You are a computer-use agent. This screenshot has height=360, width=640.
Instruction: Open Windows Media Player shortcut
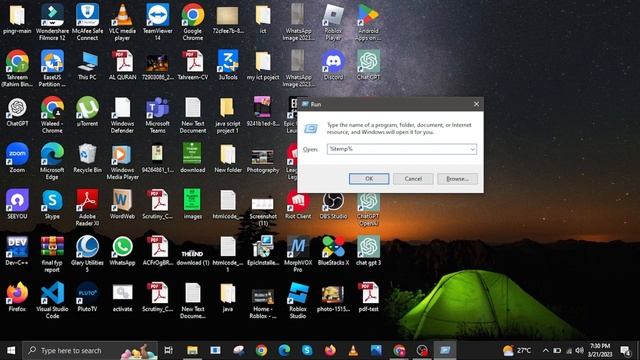point(122,161)
